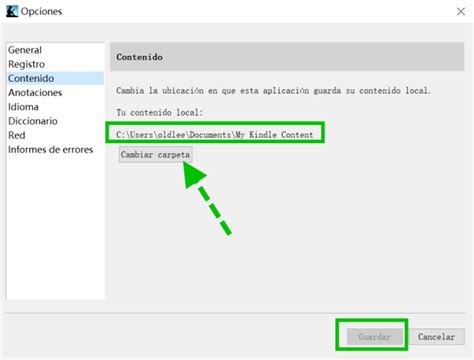Click the Cancelar button
The image size is (474, 360).
[436, 337]
